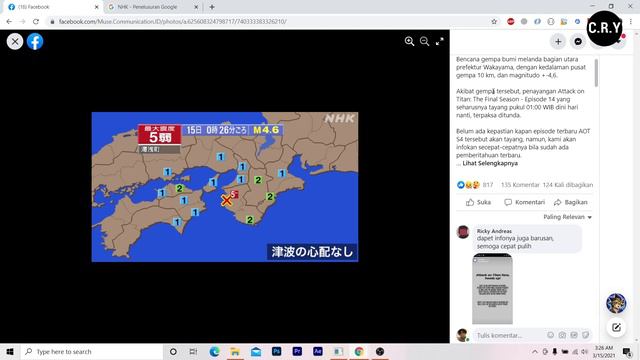Image resolution: width=640 pixels, height=360 pixels.
Task: Close the Facebook photo viewer
Action: point(15,42)
